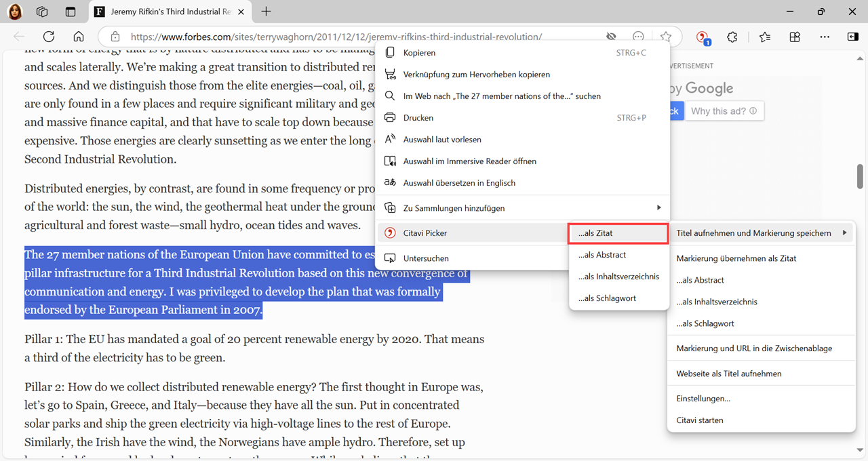Open the new tab plus button
Viewport: 868px width, 461px height.
266,12
